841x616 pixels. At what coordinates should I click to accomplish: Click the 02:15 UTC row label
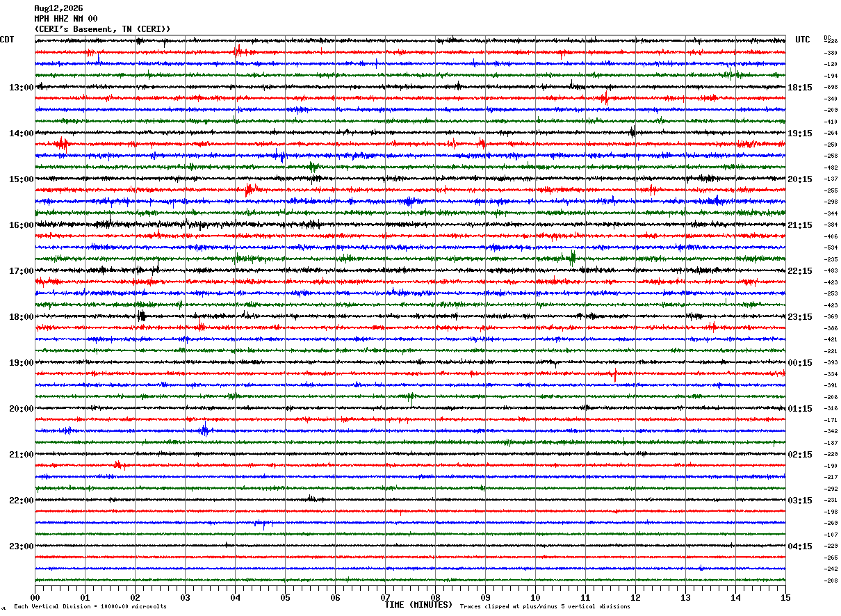[800, 455]
